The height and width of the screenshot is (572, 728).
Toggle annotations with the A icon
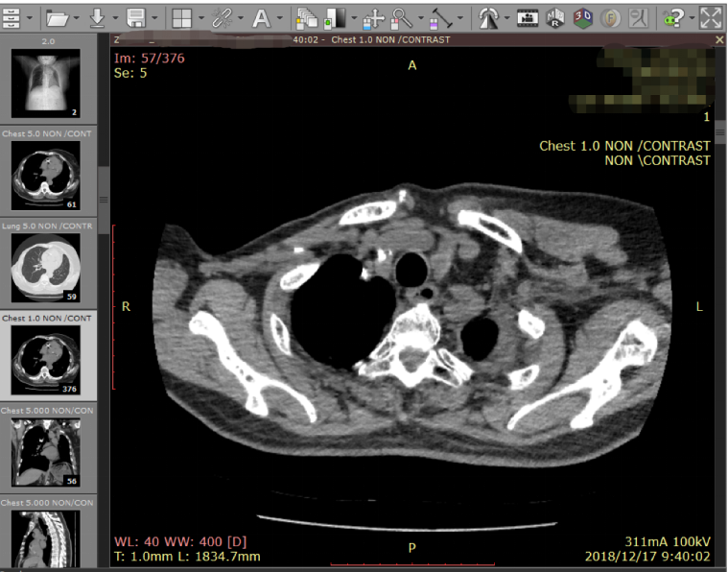pos(262,18)
